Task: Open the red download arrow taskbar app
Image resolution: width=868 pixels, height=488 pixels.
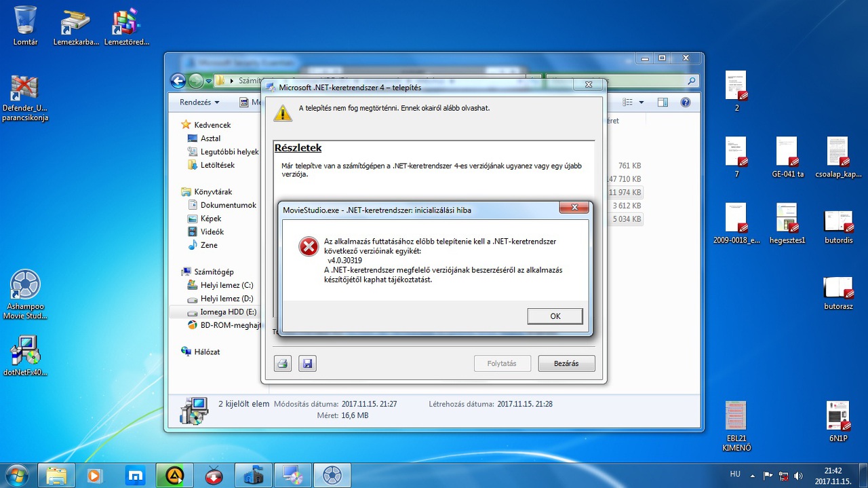Action: click(x=214, y=475)
